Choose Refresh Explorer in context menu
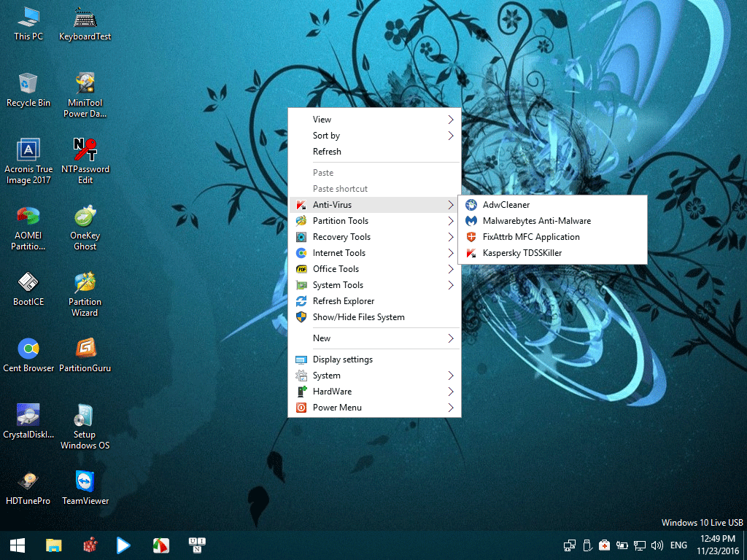747x560 pixels. (374, 301)
